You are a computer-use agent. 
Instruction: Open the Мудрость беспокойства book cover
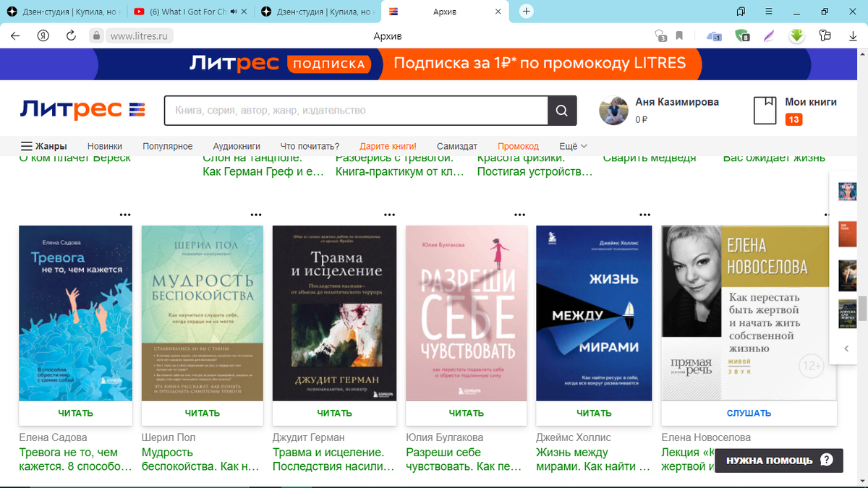point(203,313)
